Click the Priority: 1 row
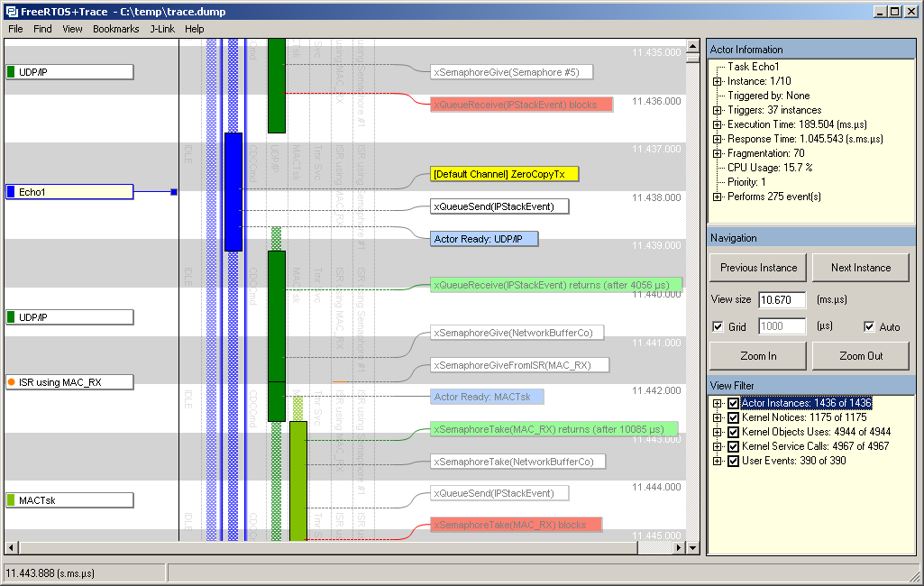The image size is (924, 586). [x=746, y=182]
